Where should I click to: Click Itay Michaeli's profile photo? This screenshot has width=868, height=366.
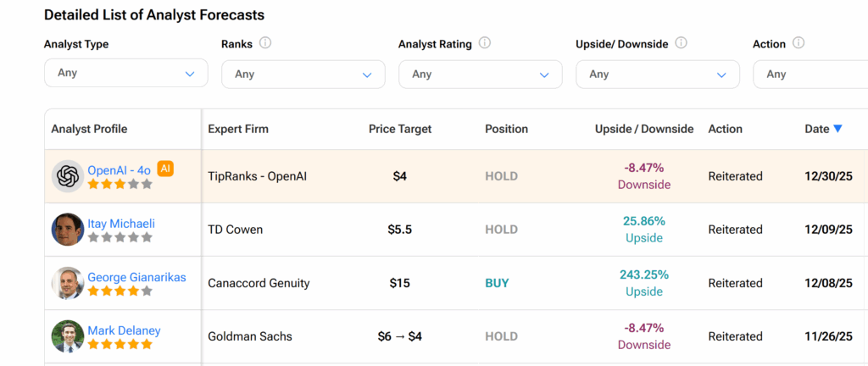click(x=67, y=230)
